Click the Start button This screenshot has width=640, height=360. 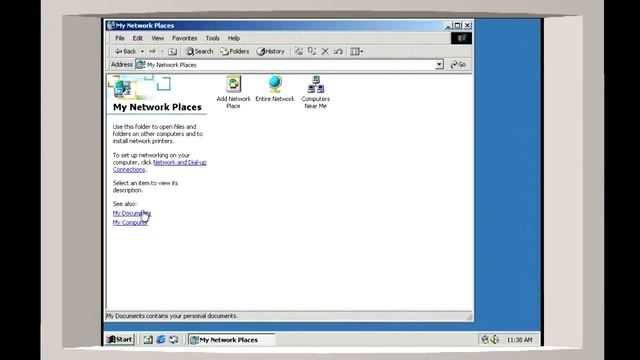tap(120, 340)
